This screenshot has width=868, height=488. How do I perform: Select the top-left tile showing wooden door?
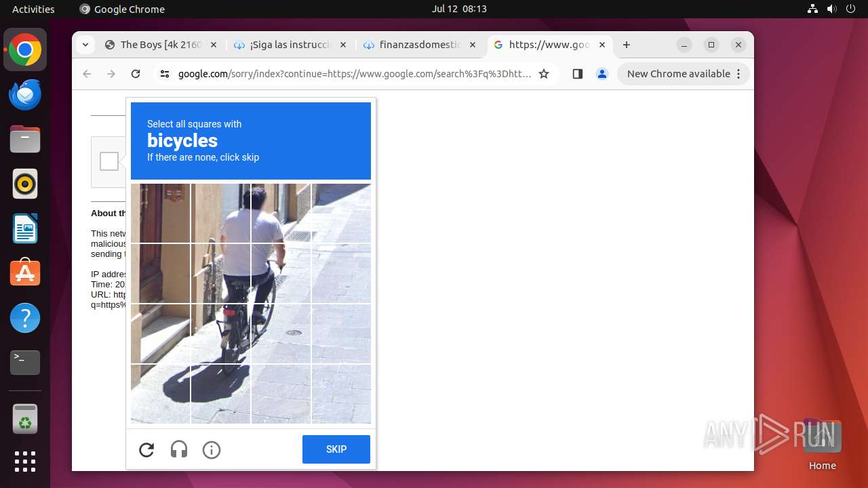point(161,213)
